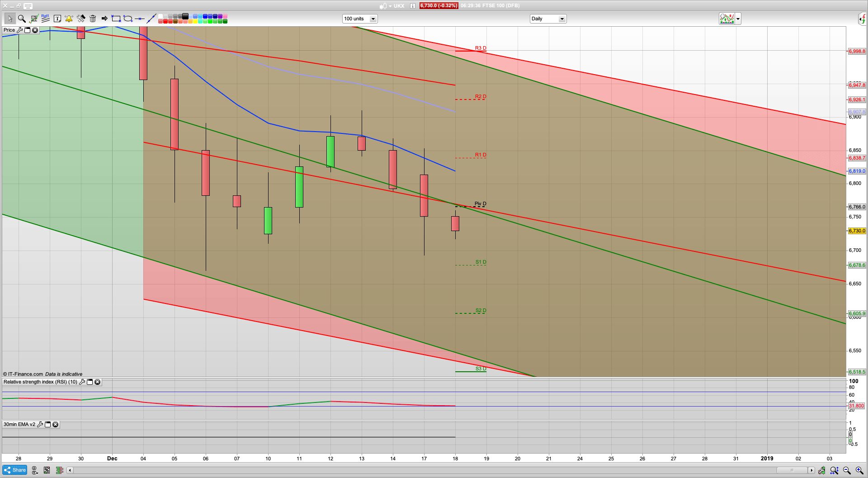Viewport: 868px width, 478px height.
Task: Click the Price panel label
Action: (x=9, y=30)
